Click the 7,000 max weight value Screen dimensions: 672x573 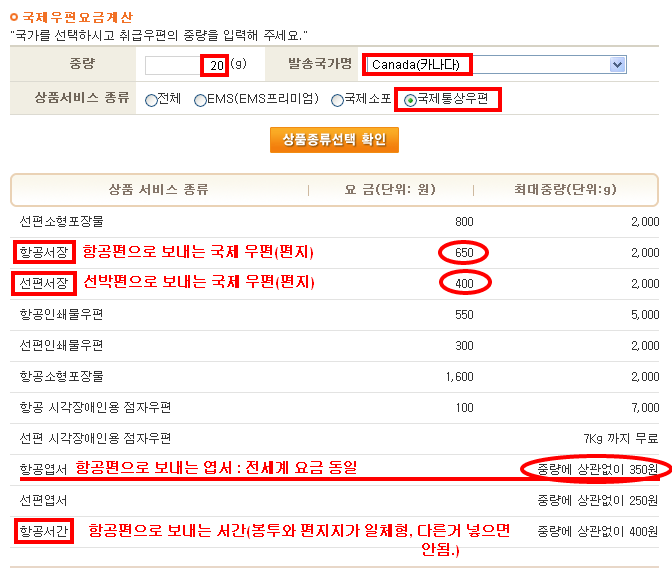point(645,408)
